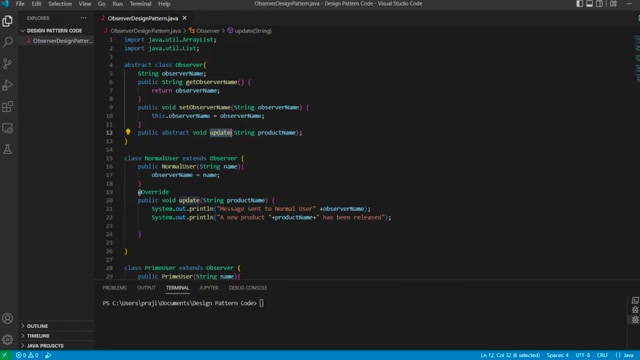Viewport: 640px width, 360px height.
Task: Click the highlighted 'update' on line 12
Action: click(220, 133)
